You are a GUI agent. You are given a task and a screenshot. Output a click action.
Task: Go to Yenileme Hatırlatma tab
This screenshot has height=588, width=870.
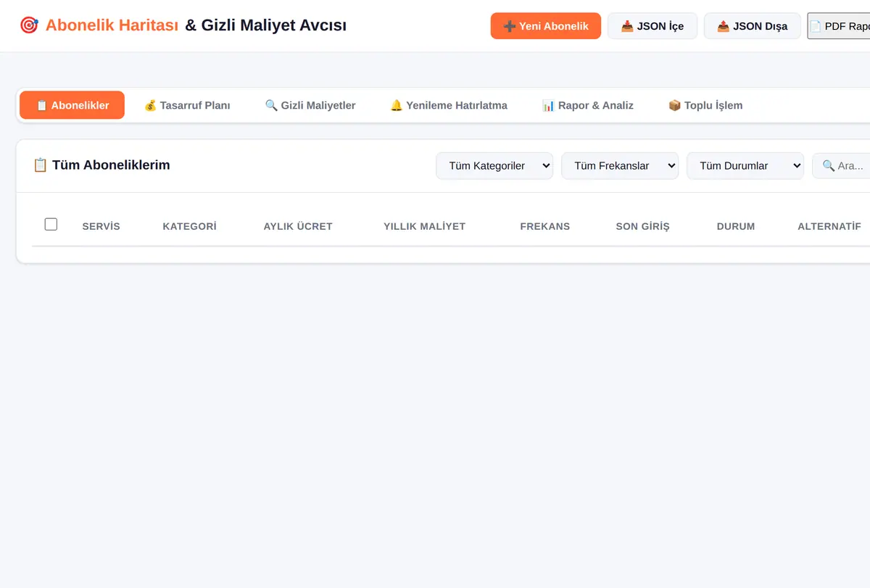click(449, 105)
